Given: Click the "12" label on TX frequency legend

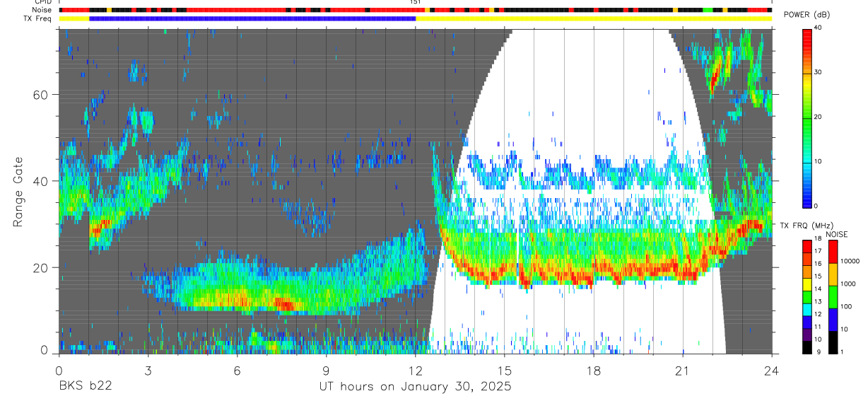Looking at the screenshot, I should [x=818, y=314].
